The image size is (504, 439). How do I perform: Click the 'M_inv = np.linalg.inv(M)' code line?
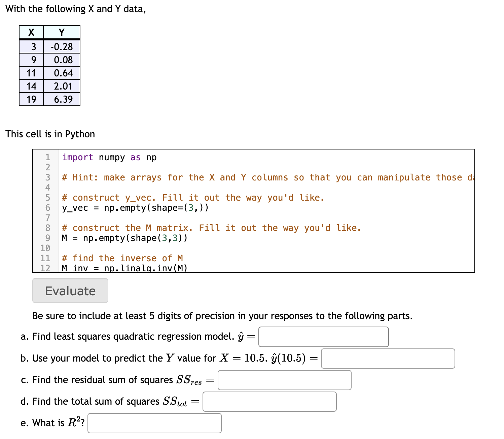124,268
